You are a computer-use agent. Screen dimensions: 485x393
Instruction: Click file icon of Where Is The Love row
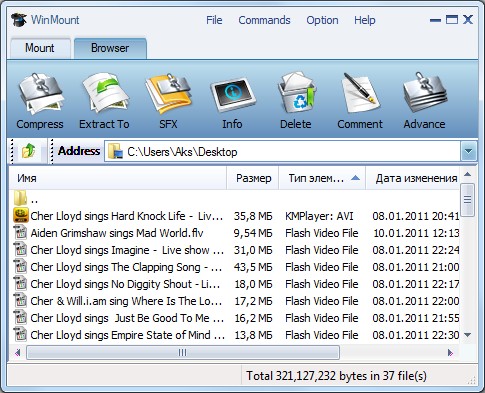[x=20, y=301]
